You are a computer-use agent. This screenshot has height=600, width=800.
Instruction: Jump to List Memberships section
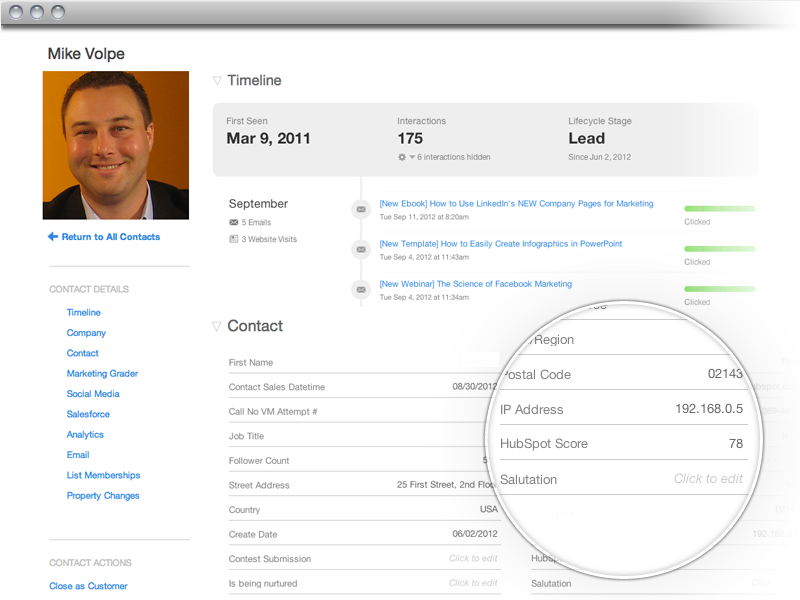(x=103, y=475)
